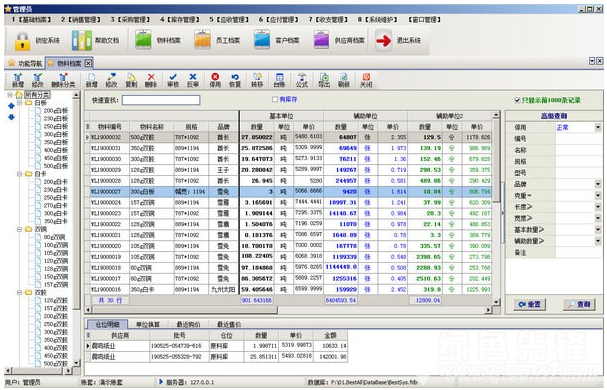Collapse the 白板 tree folder
This screenshot has width=607, height=390.
tap(20, 103)
